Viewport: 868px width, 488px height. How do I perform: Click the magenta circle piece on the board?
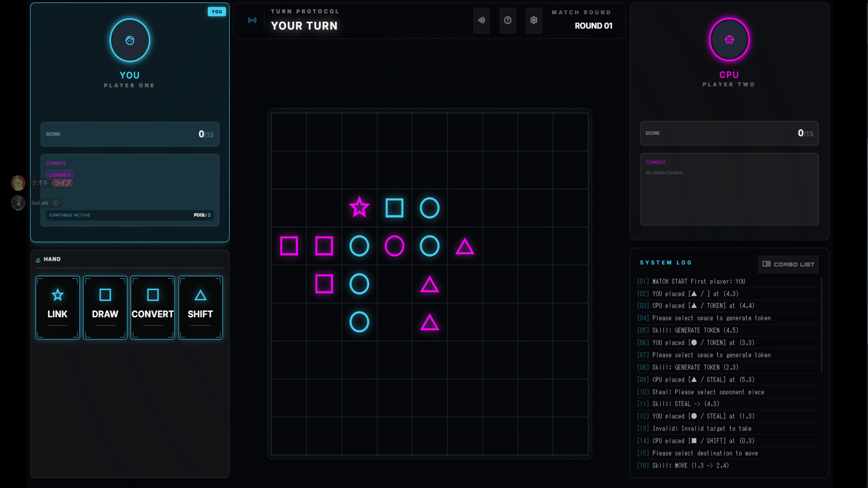point(394,246)
